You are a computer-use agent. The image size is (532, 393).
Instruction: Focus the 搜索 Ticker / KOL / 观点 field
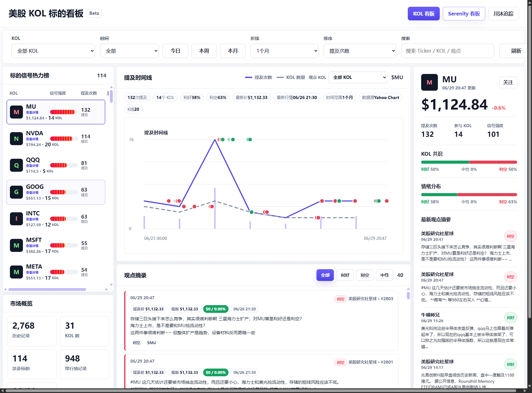click(447, 51)
